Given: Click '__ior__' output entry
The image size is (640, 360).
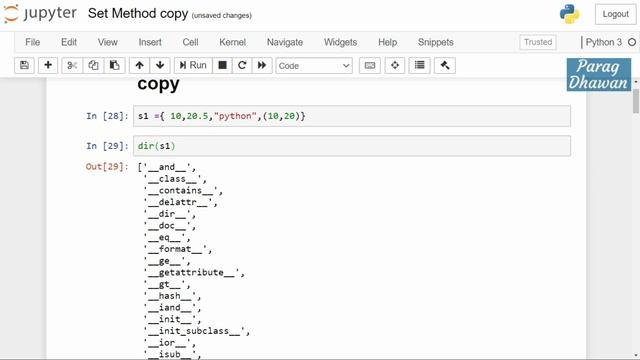Looking at the screenshot, I should click(x=167, y=342).
